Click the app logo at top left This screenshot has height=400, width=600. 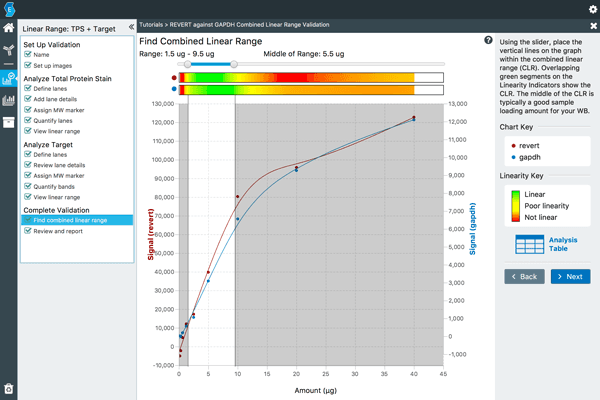tap(9, 9)
